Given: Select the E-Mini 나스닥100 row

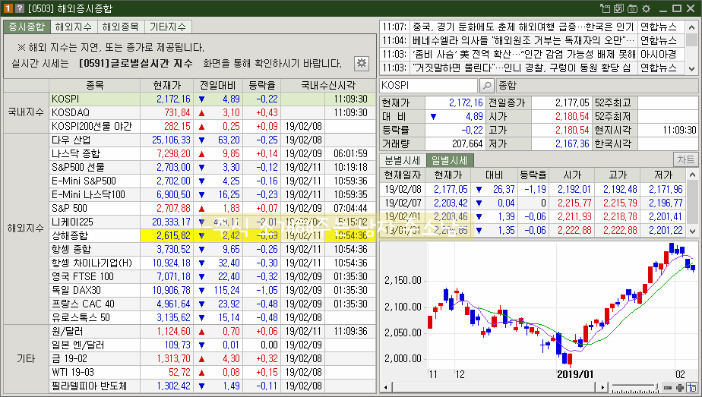Looking at the screenshot, I should [212, 195].
